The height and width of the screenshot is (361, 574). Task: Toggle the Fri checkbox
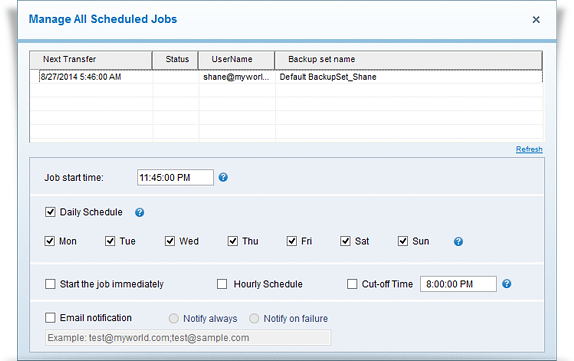pos(291,241)
